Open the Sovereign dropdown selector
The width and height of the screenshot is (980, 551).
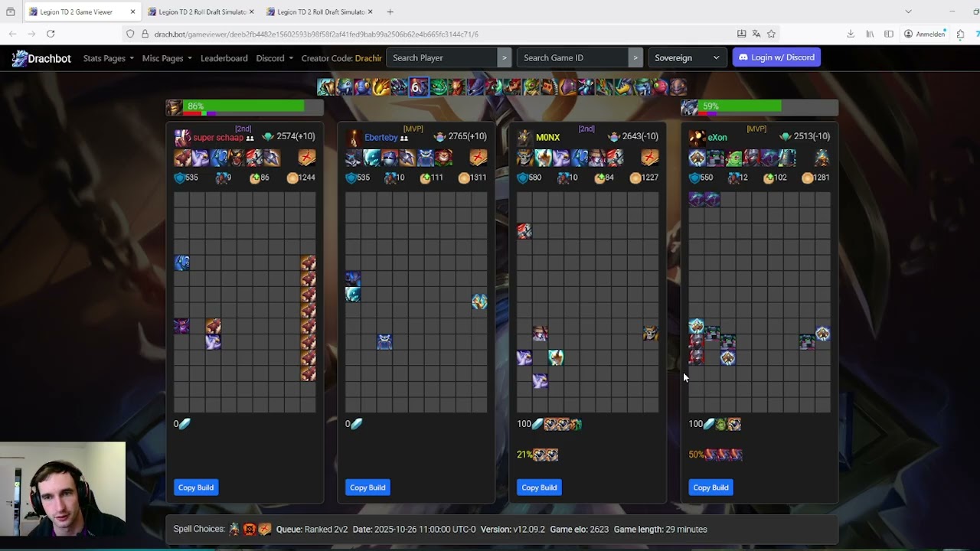pos(687,57)
